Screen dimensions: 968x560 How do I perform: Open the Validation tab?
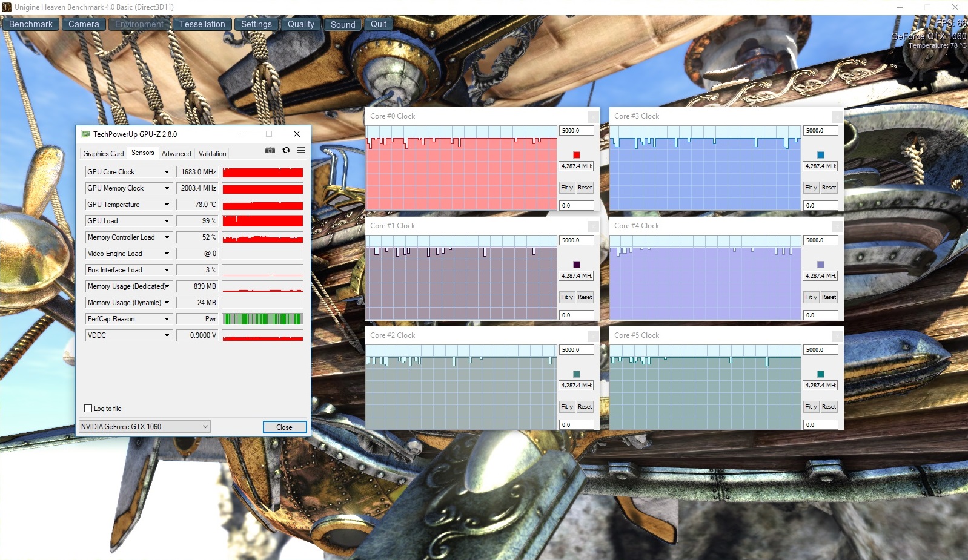tap(212, 154)
